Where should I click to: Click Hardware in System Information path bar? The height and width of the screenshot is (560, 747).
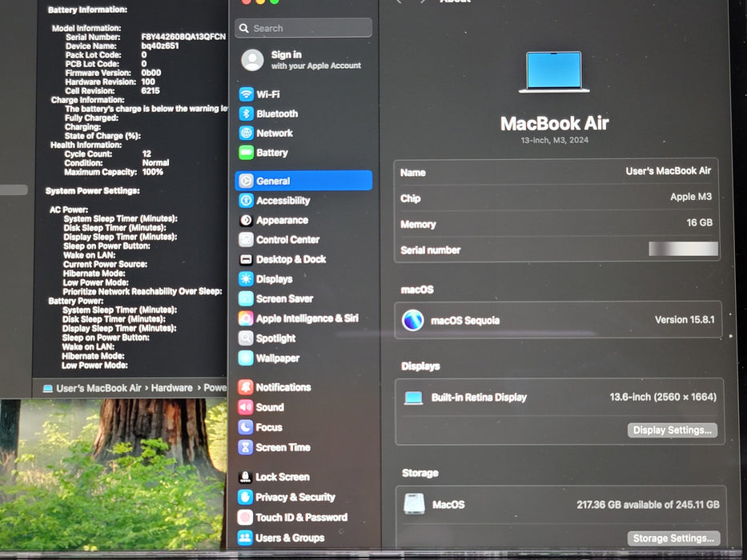(x=171, y=388)
